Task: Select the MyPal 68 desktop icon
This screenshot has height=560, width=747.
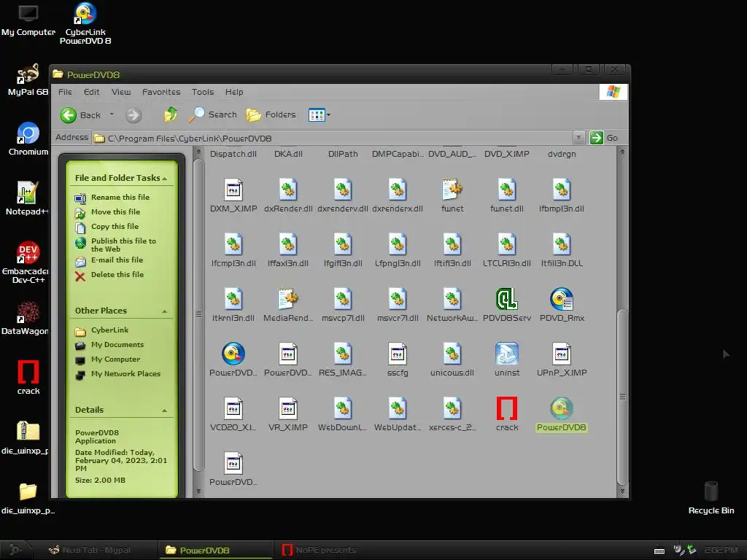Action: click(28, 80)
